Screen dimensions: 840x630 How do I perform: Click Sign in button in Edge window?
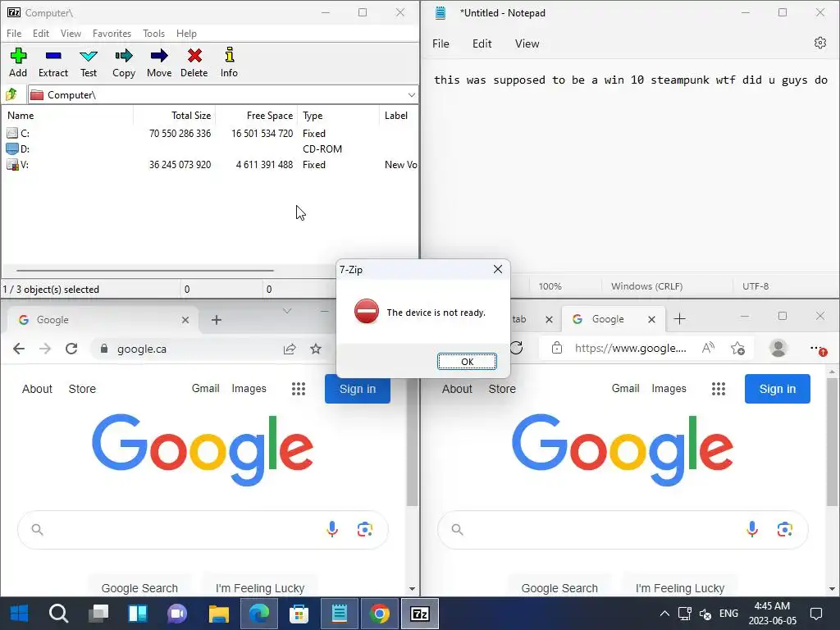coord(778,389)
